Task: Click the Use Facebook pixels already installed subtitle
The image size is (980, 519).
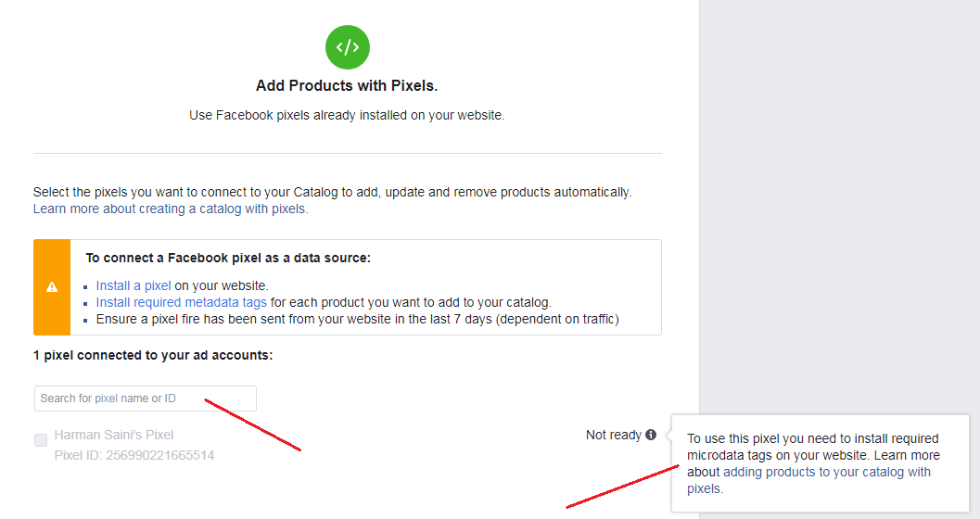Action: coord(347,116)
